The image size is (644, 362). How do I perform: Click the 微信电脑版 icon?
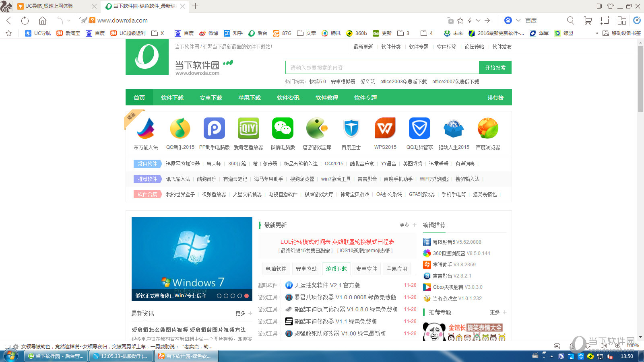click(283, 128)
